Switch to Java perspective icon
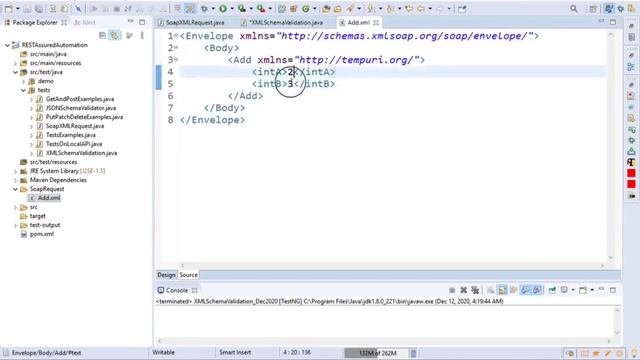 click(609, 9)
